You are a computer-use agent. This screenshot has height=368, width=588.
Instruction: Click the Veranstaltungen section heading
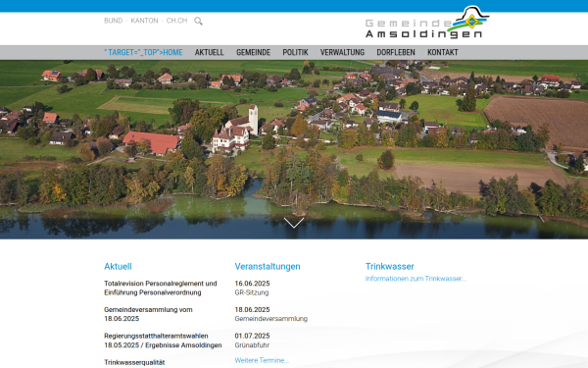[x=268, y=266]
